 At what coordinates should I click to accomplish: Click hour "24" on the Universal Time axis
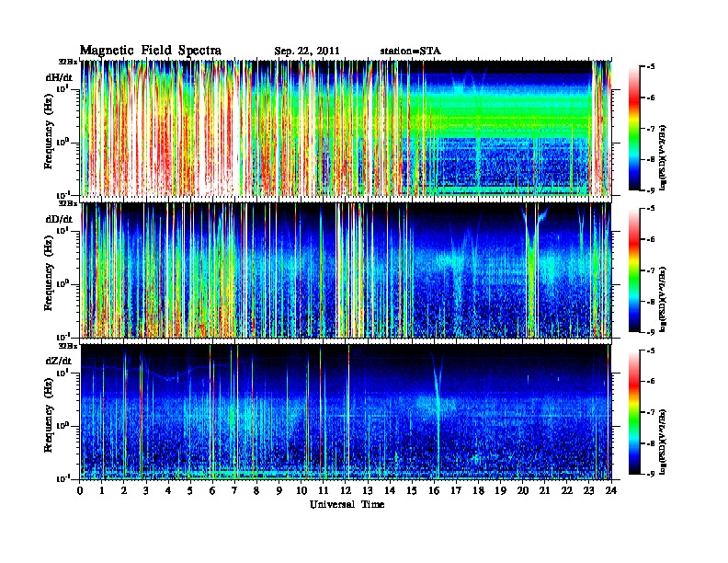click(611, 490)
